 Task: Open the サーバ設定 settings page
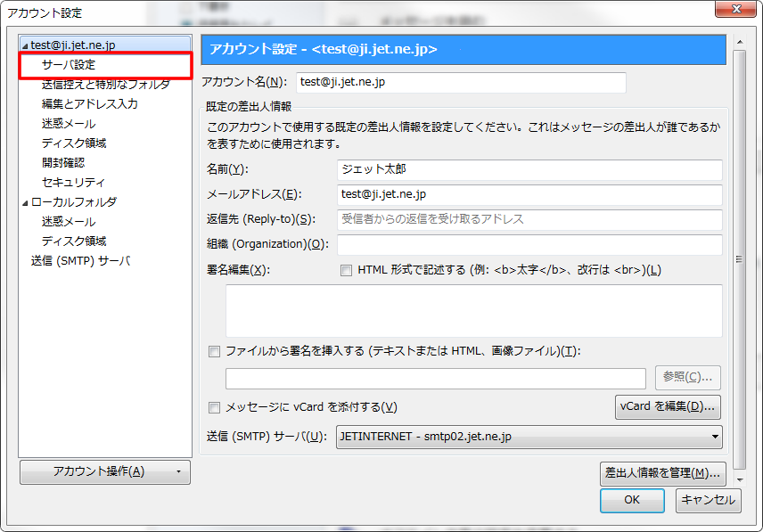[69, 65]
